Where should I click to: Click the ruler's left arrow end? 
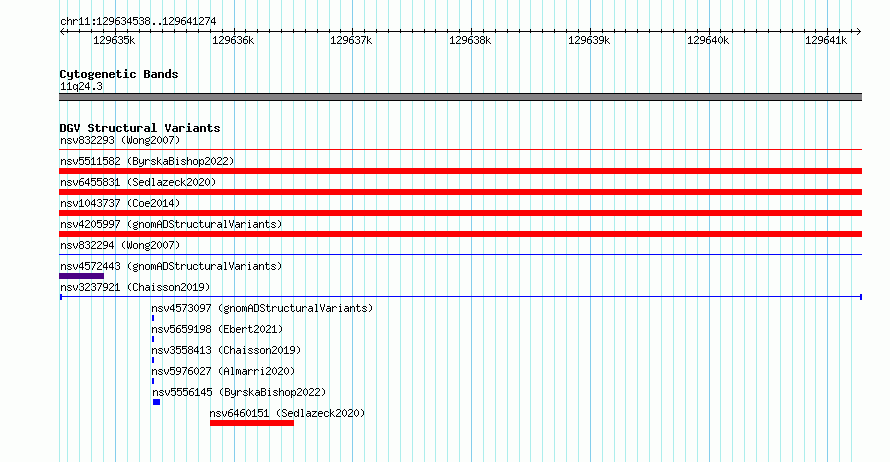click(x=62, y=32)
